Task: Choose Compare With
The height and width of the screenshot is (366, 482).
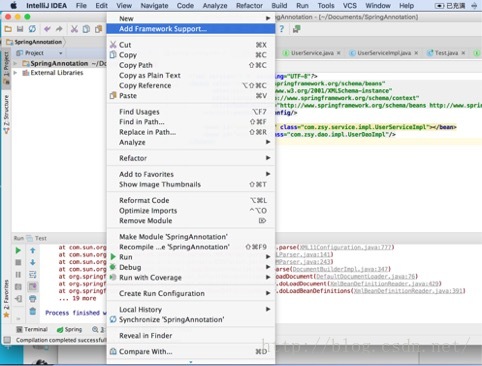Action: click(191, 352)
